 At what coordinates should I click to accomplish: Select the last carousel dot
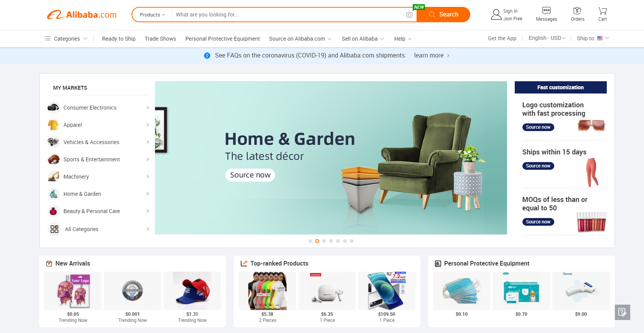click(x=352, y=241)
